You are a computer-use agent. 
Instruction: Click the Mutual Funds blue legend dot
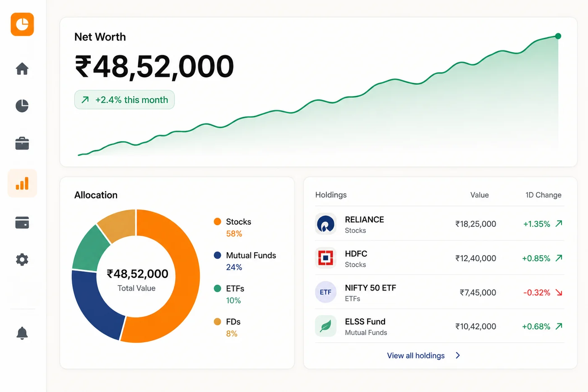[x=217, y=255]
